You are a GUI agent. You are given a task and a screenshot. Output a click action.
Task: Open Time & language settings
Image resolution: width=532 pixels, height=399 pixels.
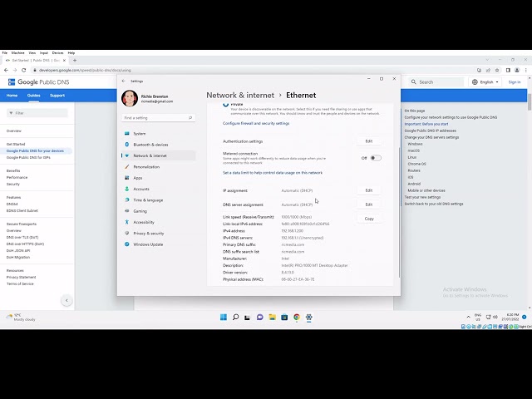pos(148,200)
